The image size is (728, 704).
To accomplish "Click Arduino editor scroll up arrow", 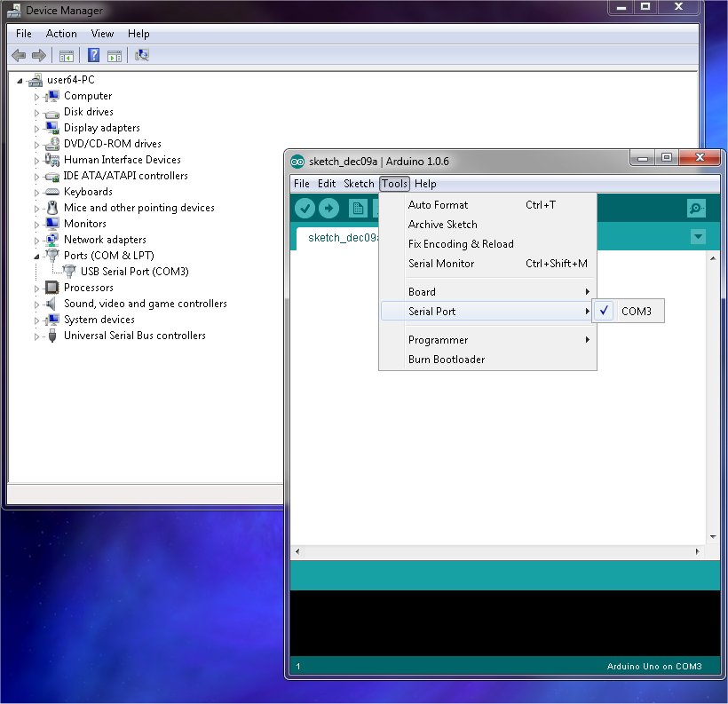I will 713,258.
